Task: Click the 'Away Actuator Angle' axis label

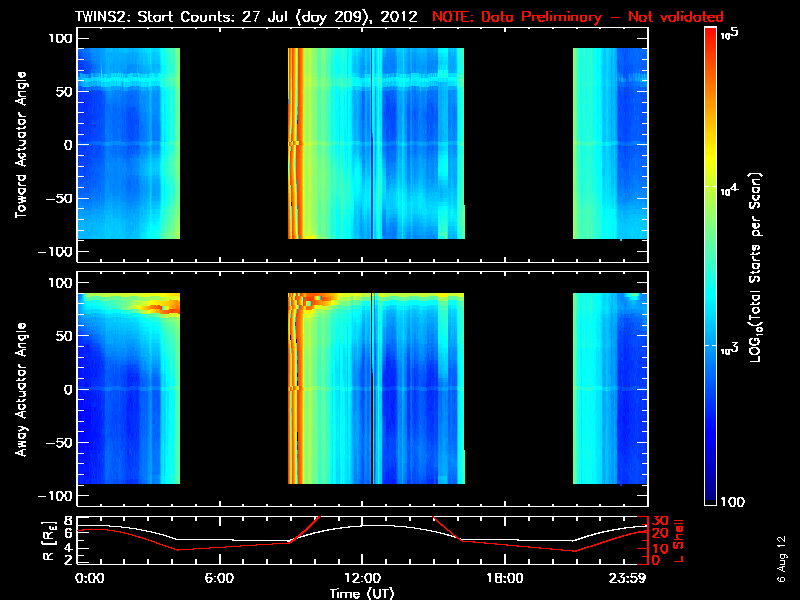Action: coord(21,389)
